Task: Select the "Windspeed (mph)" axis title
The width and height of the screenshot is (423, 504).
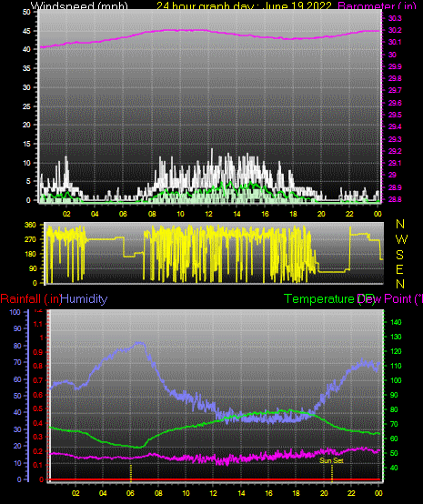Action: 79,5
